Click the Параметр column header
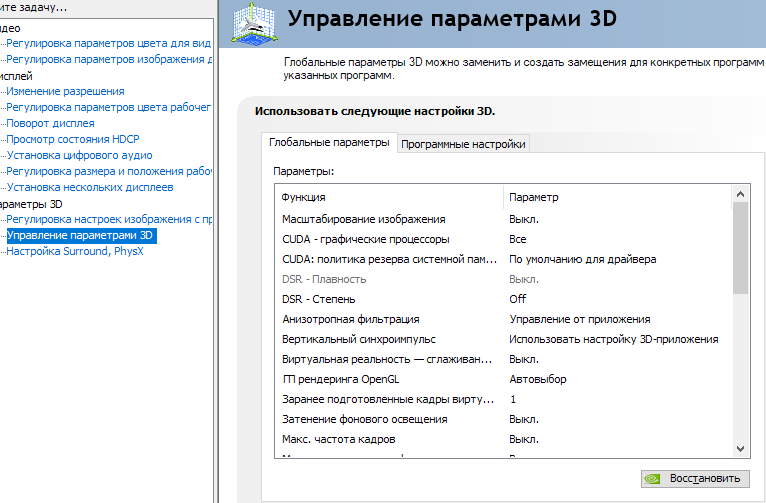 (534, 197)
